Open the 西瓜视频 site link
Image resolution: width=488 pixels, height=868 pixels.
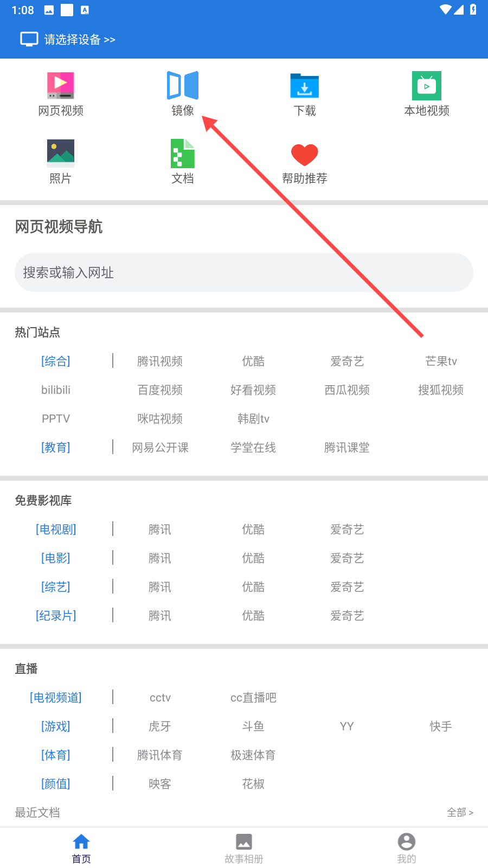click(347, 390)
